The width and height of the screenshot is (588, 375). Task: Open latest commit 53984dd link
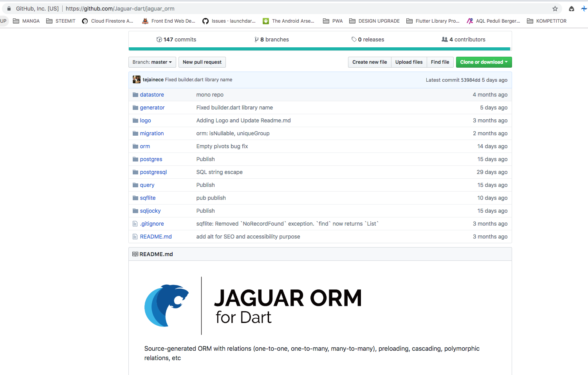[470, 80]
